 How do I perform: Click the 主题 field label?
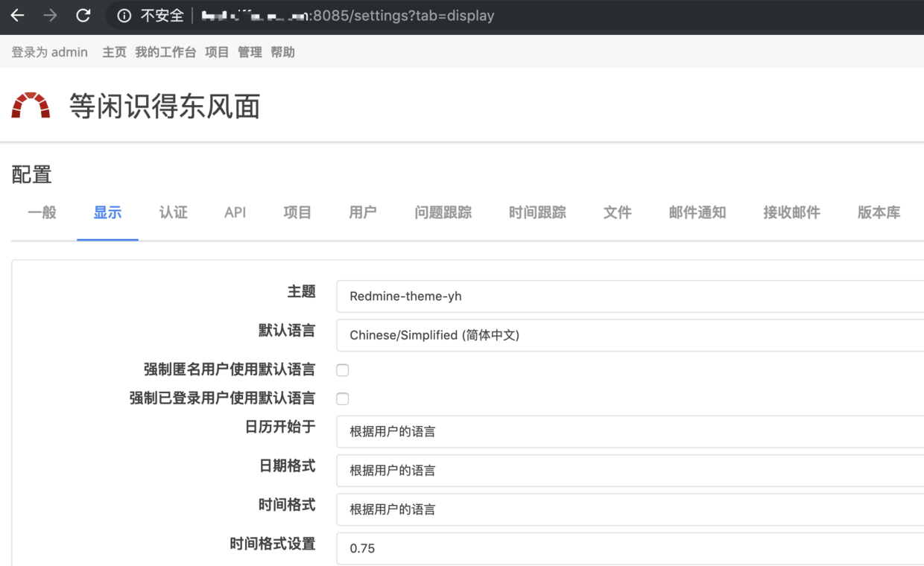(302, 292)
